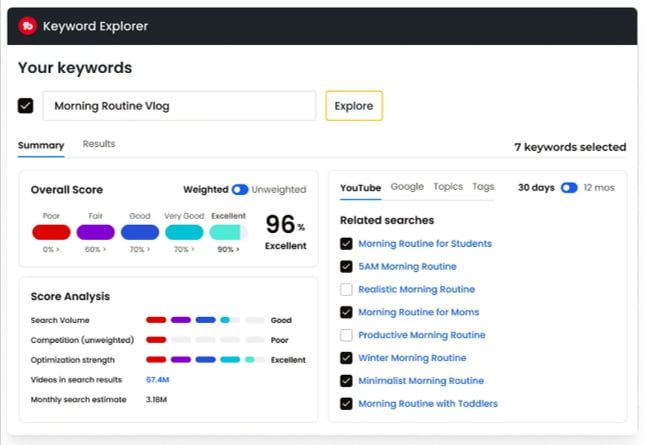The height and width of the screenshot is (445, 645).
Task: Open the Winter Morning Routine link
Action: (x=412, y=358)
